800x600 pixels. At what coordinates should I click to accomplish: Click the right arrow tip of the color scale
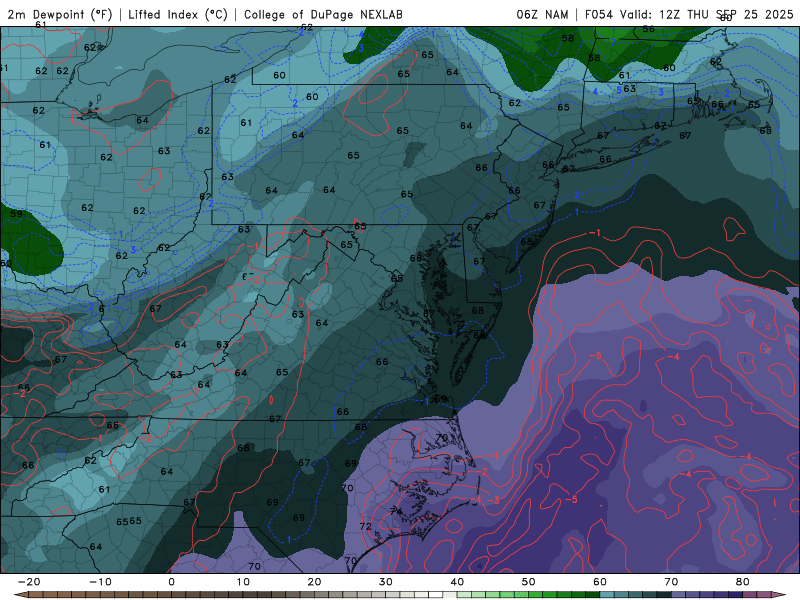781,595
